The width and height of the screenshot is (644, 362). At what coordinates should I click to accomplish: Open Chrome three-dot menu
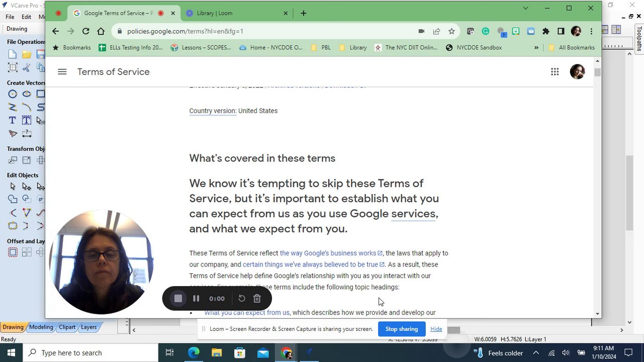[591, 31]
